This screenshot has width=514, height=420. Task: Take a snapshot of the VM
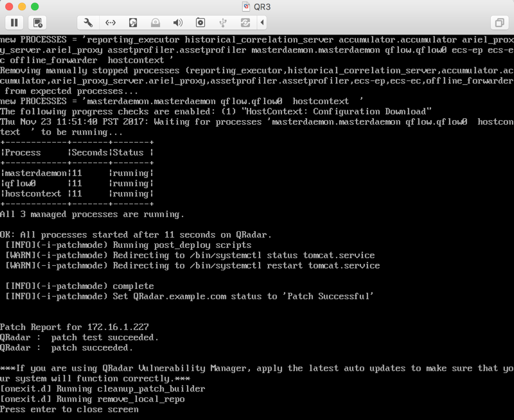(37, 22)
